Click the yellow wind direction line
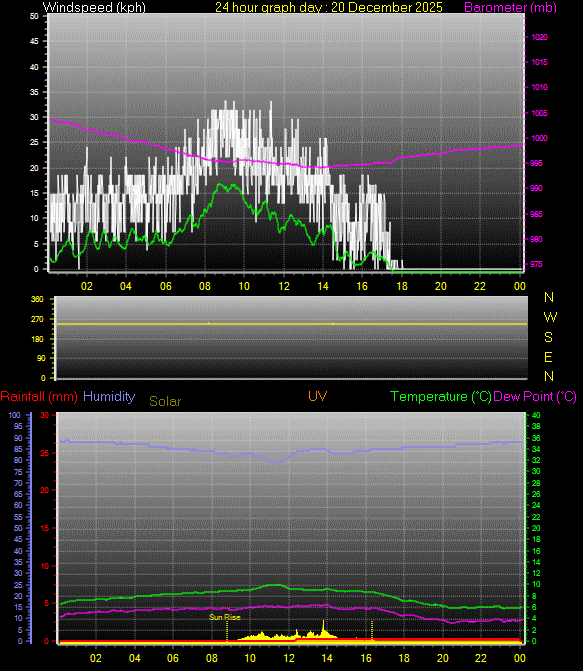The image size is (583, 671). (292, 324)
